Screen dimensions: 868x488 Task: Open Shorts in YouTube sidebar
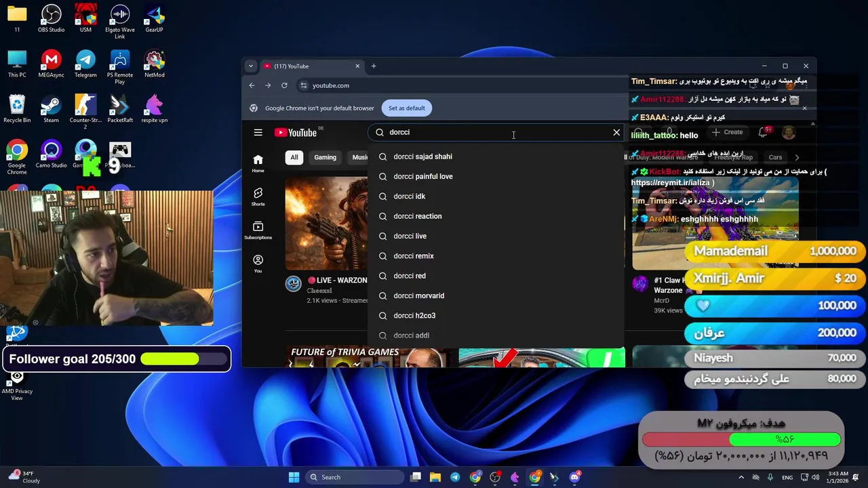click(258, 197)
